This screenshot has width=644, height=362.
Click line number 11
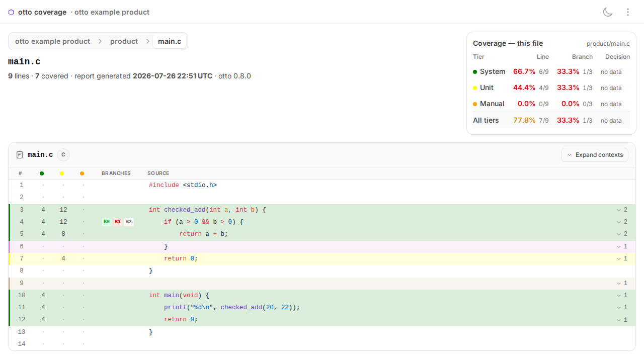point(21,307)
